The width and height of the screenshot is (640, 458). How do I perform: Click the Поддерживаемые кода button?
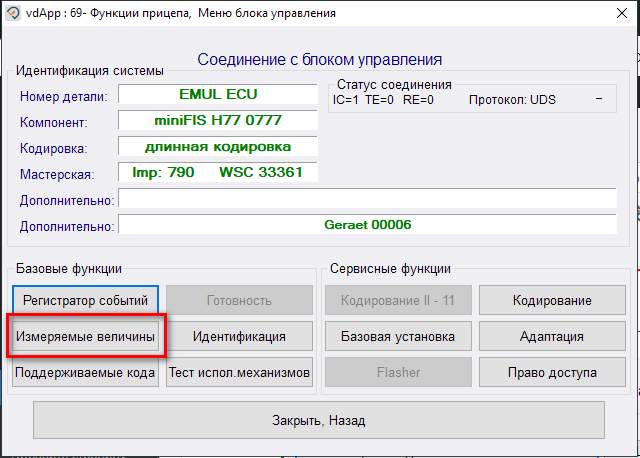[x=85, y=372]
